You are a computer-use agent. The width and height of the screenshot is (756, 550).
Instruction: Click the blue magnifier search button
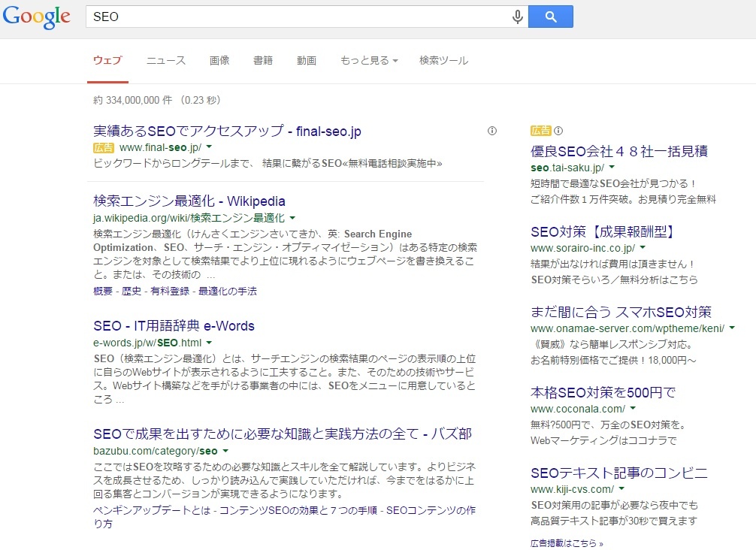click(551, 16)
